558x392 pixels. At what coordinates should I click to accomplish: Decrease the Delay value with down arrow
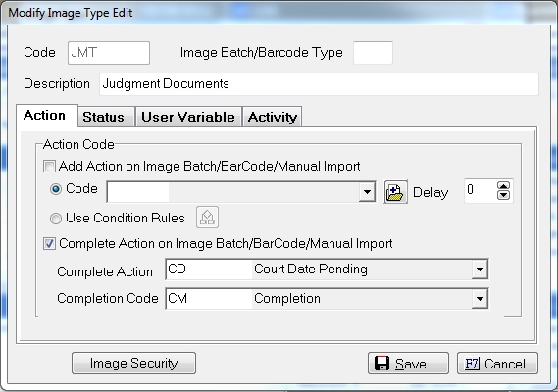click(503, 195)
